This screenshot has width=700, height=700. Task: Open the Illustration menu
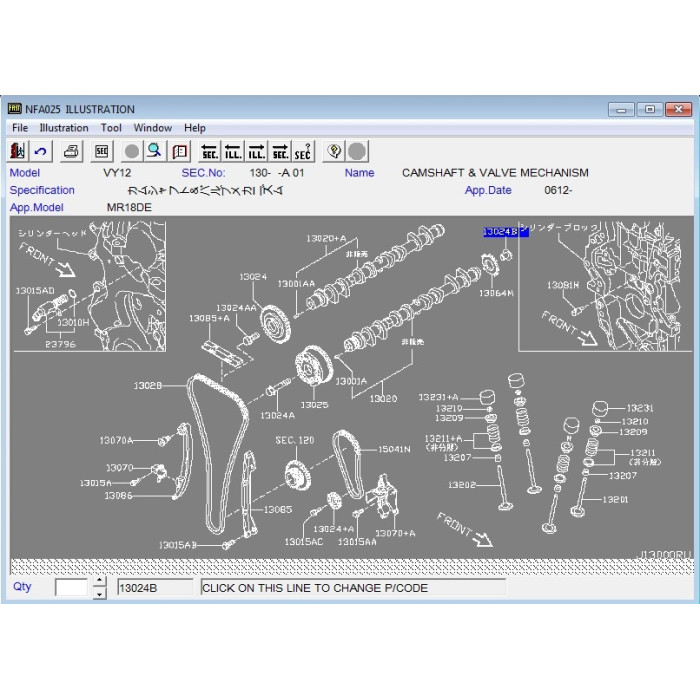pos(64,128)
